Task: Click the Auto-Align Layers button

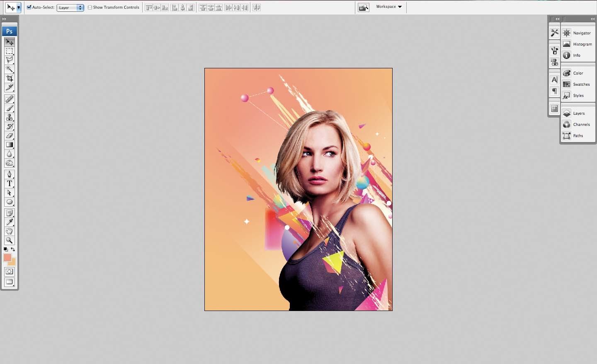Action: pyautogui.click(x=257, y=7)
